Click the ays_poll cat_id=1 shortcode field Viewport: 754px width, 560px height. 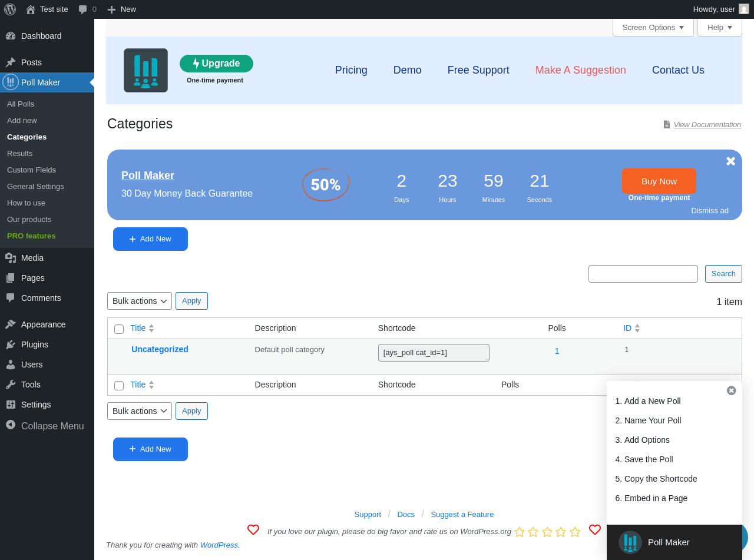pos(434,353)
